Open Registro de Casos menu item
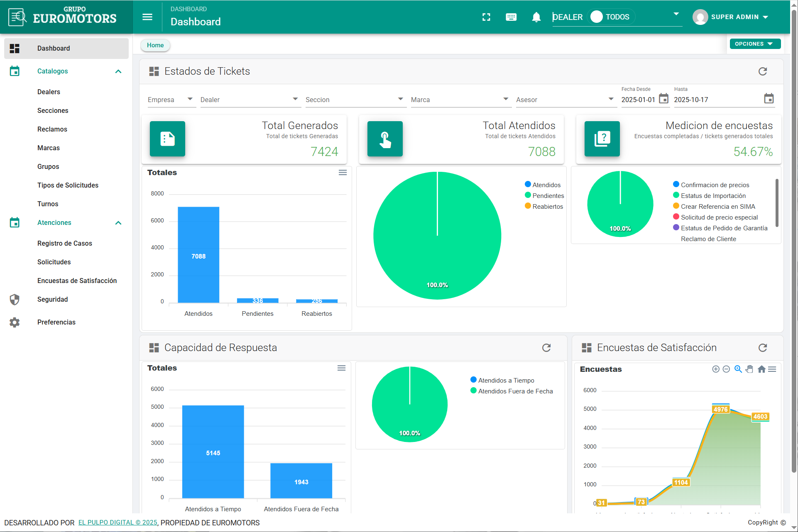Image resolution: width=798 pixels, height=532 pixels. (65, 243)
